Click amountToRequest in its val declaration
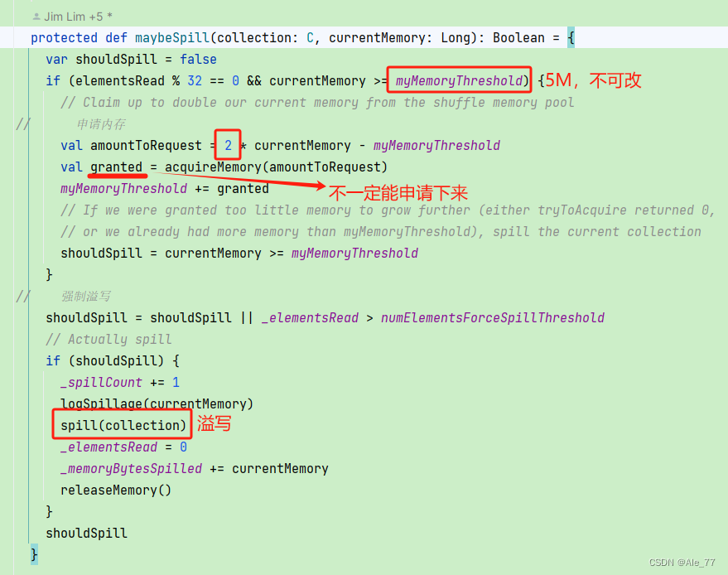This screenshot has height=575, width=728. click(x=146, y=145)
